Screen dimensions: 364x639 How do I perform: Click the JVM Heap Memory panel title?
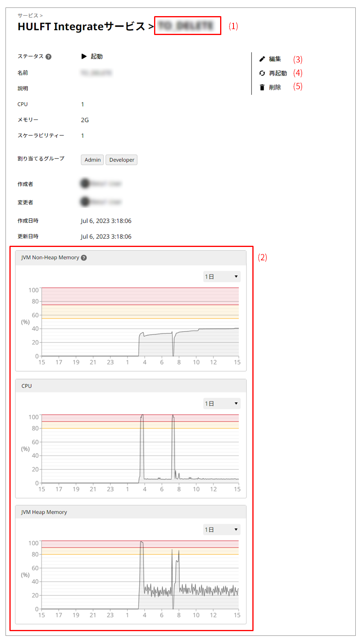[44, 512]
